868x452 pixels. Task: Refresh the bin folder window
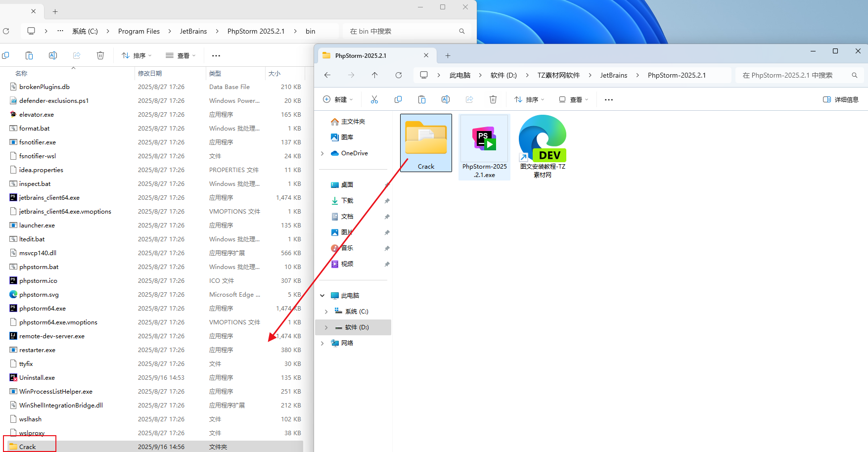point(6,31)
